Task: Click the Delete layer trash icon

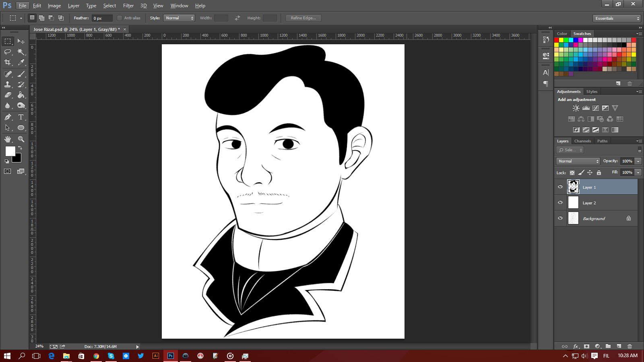Action: 630,346
